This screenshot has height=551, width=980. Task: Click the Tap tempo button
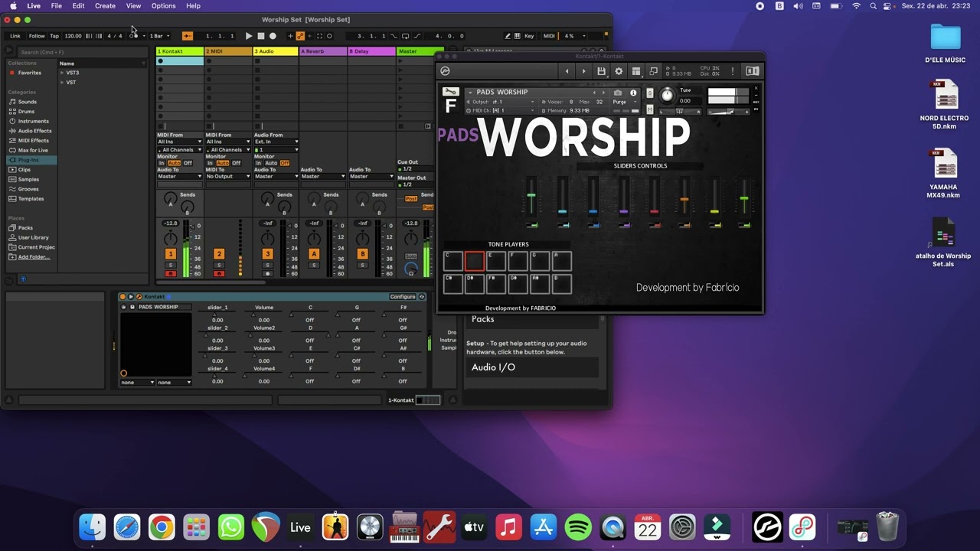[54, 36]
